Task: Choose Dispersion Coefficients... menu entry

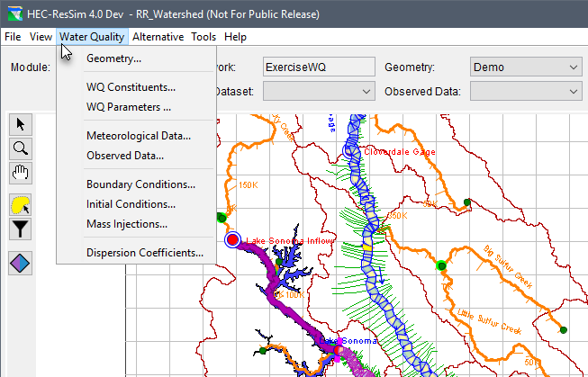Action: (137, 253)
